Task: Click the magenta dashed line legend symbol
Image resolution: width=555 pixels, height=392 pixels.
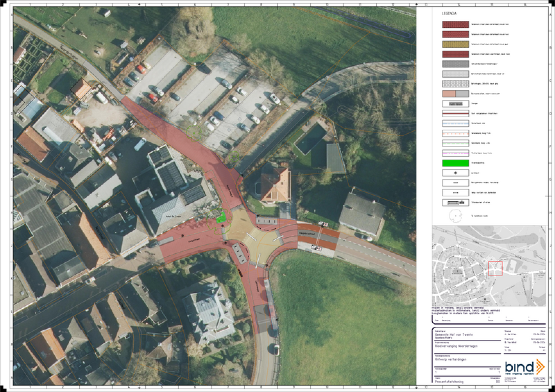Action: [455, 153]
